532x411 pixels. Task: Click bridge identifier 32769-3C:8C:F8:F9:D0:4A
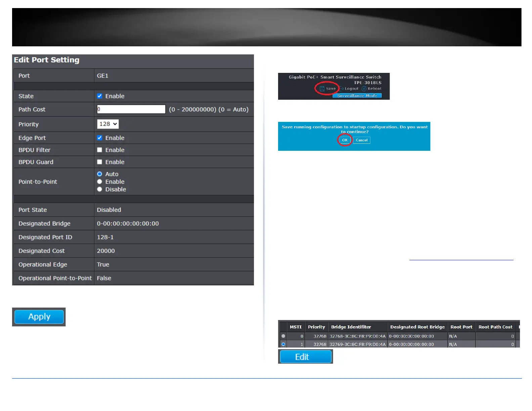(358, 344)
